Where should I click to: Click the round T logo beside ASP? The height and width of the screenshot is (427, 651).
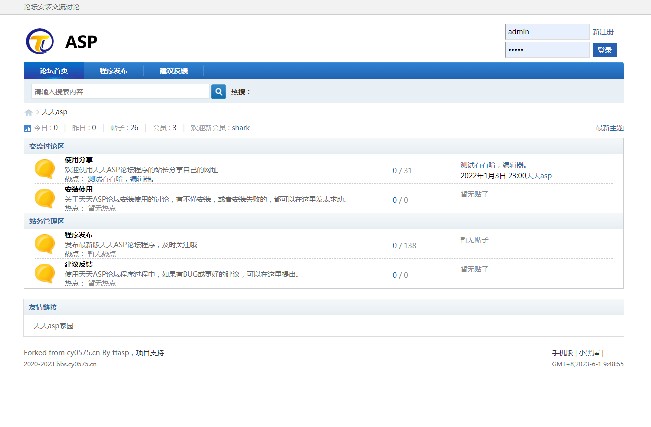point(40,41)
